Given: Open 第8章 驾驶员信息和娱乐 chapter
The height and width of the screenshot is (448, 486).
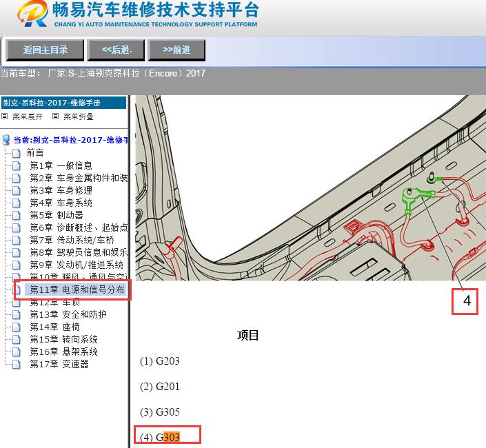Looking at the screenshot, I should pos(79,252).
